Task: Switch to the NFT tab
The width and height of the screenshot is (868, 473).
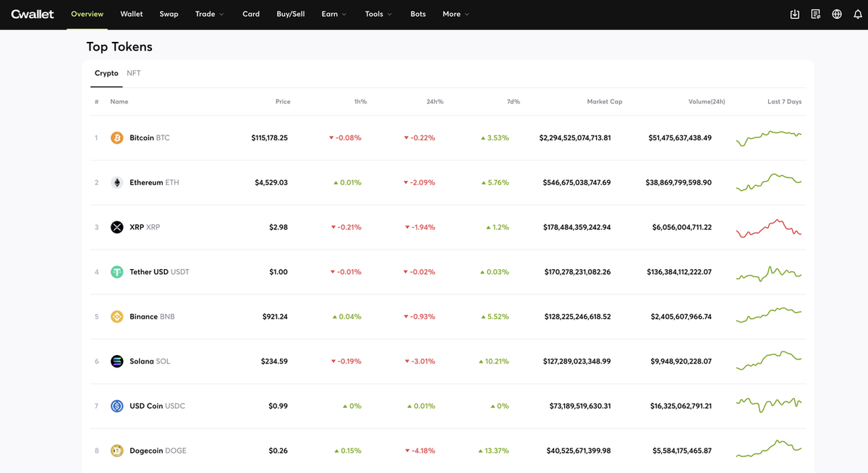Action: (134, 73)
